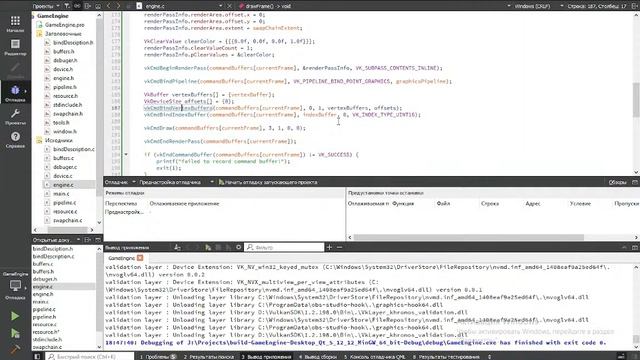Open application output settings gear

[x=238, y=247]
